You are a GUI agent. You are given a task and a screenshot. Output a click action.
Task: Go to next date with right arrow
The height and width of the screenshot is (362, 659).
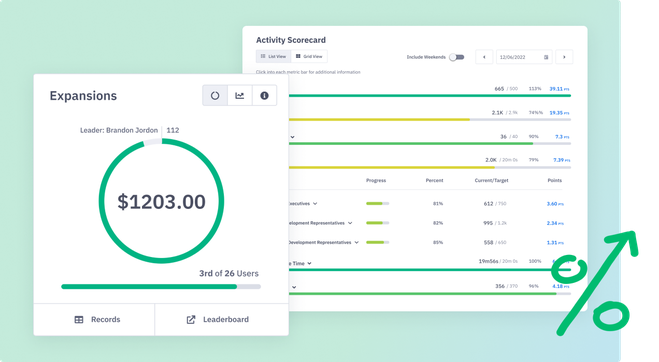pyautogui.click(x=564, y=57)
